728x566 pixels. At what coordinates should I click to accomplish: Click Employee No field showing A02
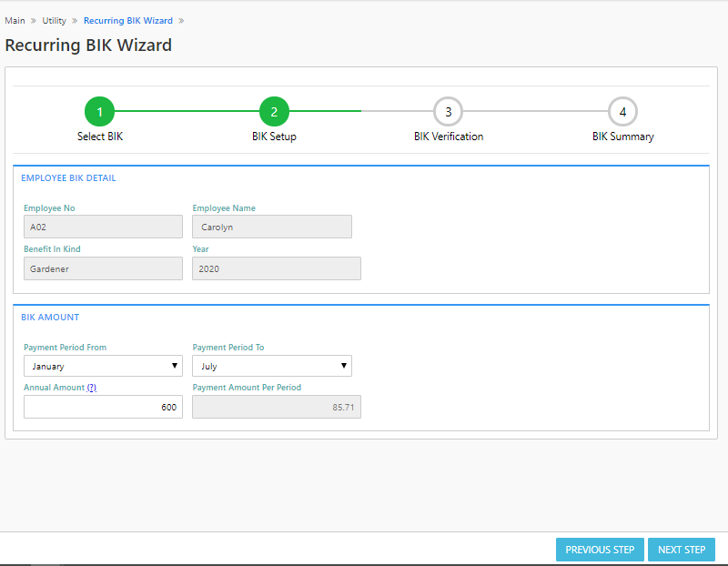[103, 227]
